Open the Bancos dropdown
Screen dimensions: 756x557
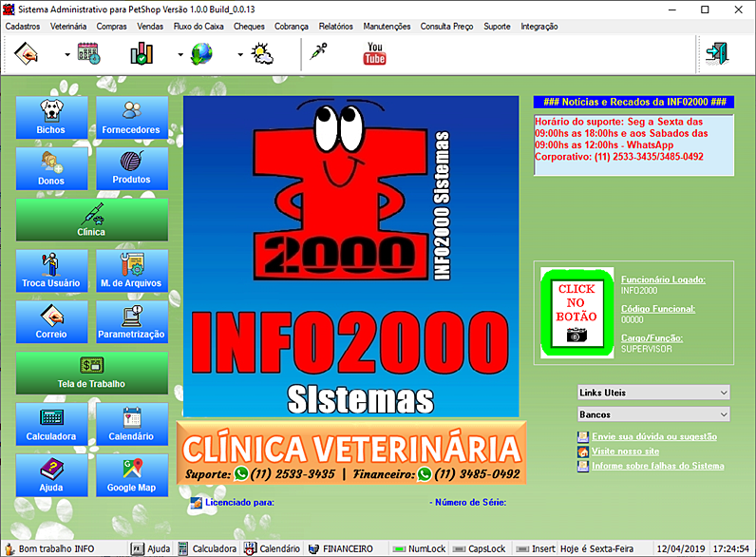tap(653, 414)
